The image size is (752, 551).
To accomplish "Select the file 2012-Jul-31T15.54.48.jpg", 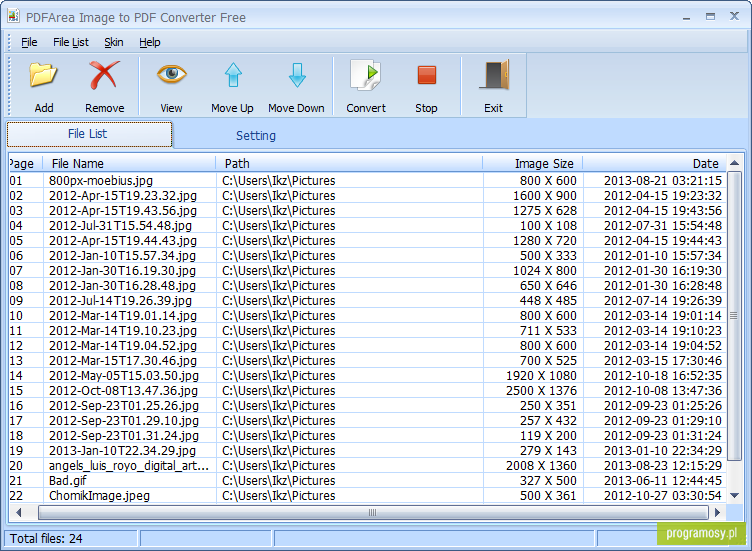I will coord(120,225).
